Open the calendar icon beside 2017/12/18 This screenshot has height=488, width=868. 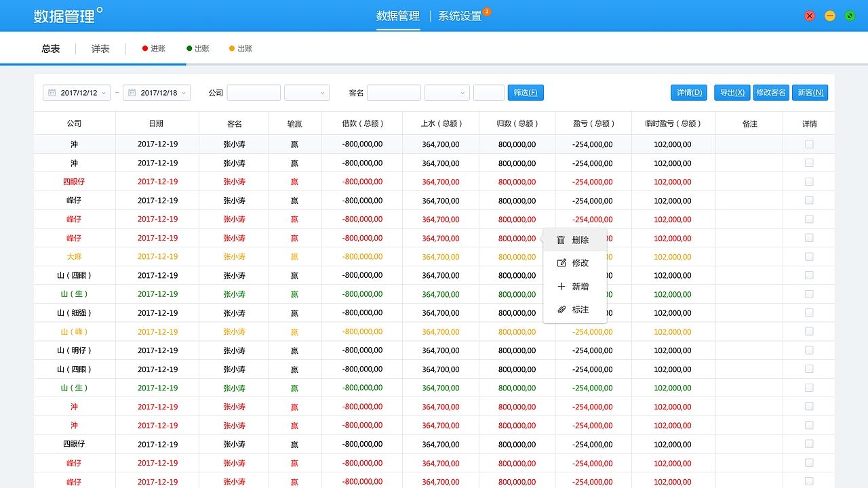[133, 92]
